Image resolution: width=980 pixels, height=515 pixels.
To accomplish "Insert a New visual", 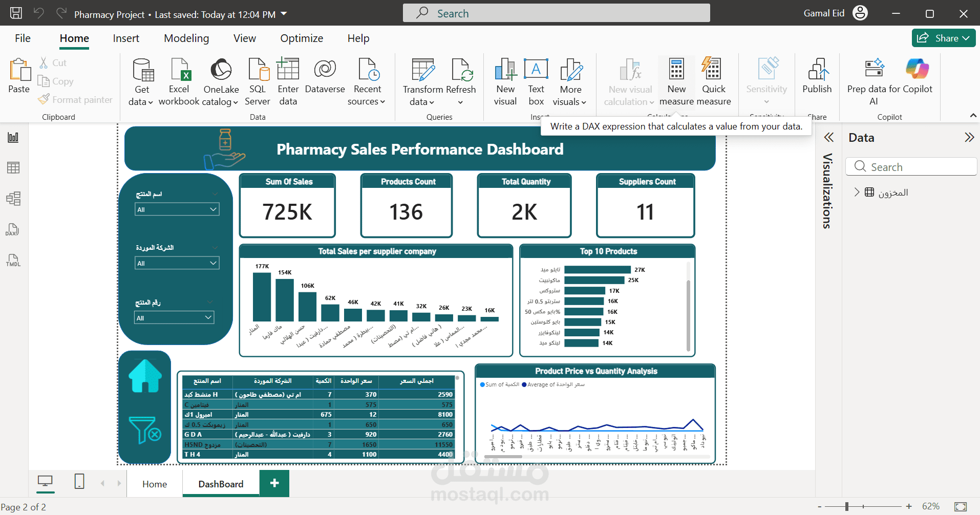I will 505,82.
